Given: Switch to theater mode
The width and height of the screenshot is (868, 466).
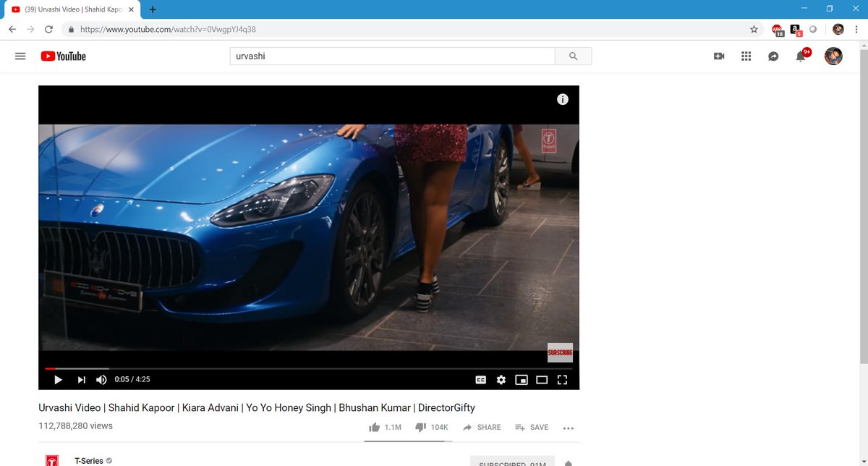Looking at the screenshot, I should pyautogui.click(x=542, y=379).
